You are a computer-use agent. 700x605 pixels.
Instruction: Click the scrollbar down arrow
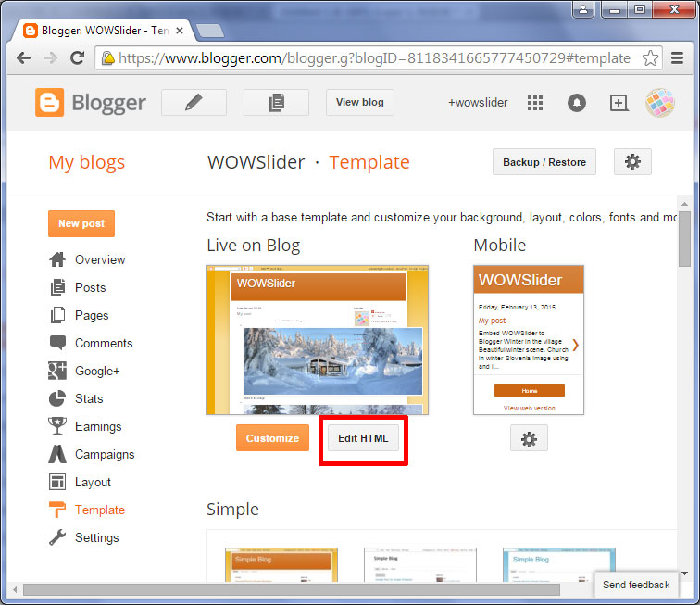click(684, 573)
